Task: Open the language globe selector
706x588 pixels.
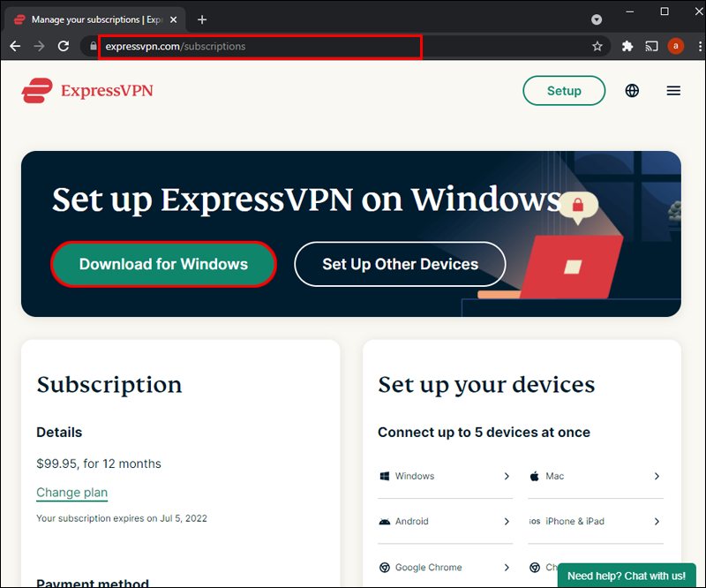Action: [632, 91]
